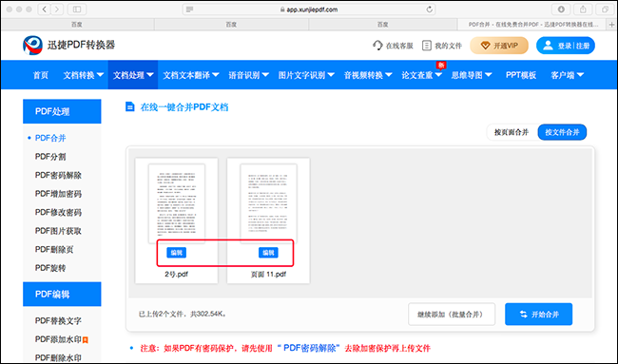
Task: Click the 开通VIP diamond button
Action: [x=499, y=46]
